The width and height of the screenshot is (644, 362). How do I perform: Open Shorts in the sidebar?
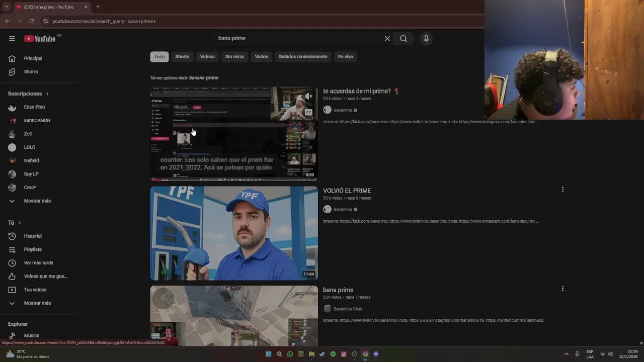pyautogui.click(x=39, y=72)
